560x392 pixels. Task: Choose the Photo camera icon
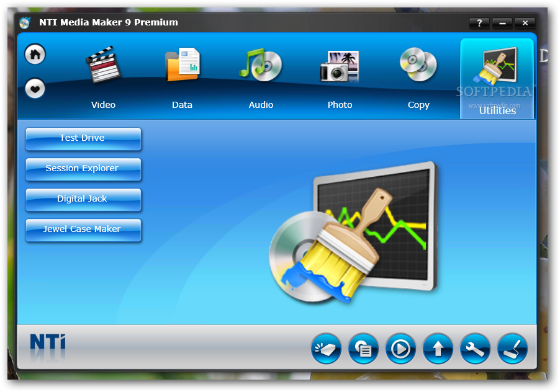click(340, 66)
